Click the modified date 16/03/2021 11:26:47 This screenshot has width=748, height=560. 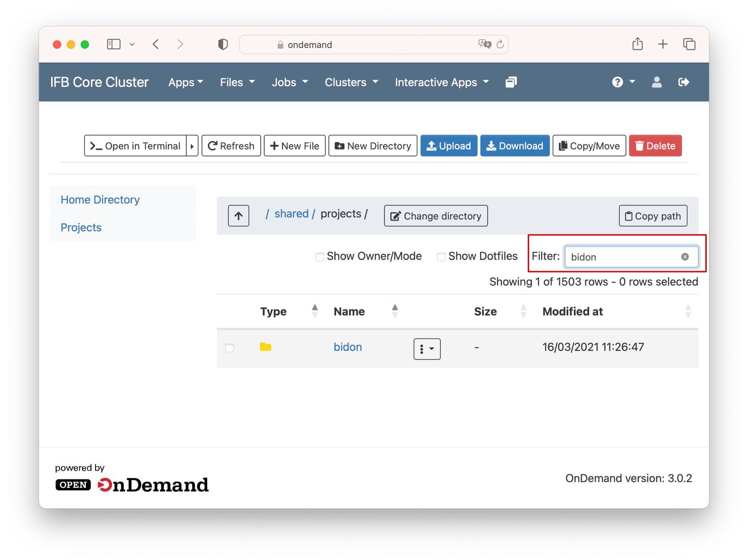(593, 347)
